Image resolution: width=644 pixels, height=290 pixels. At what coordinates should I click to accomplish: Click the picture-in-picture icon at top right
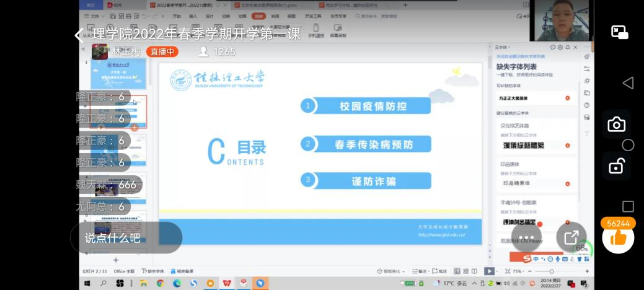coord(619,32)
